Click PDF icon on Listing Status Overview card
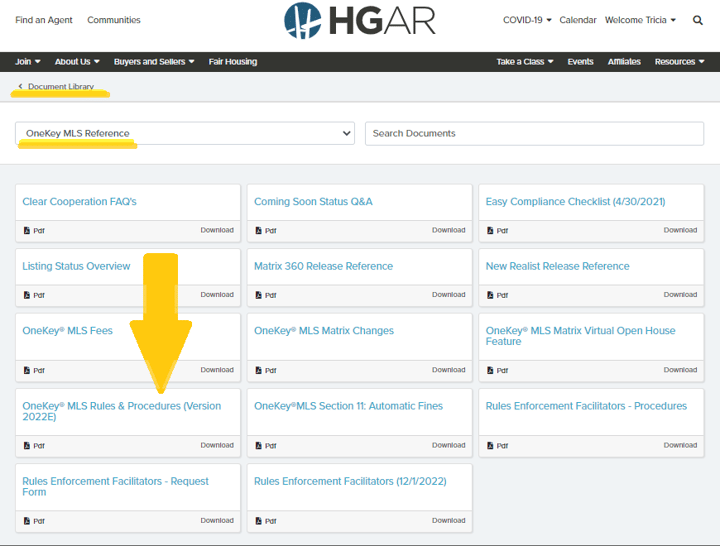The height and width of the screenshot is (546, 720). click(27, 295)
